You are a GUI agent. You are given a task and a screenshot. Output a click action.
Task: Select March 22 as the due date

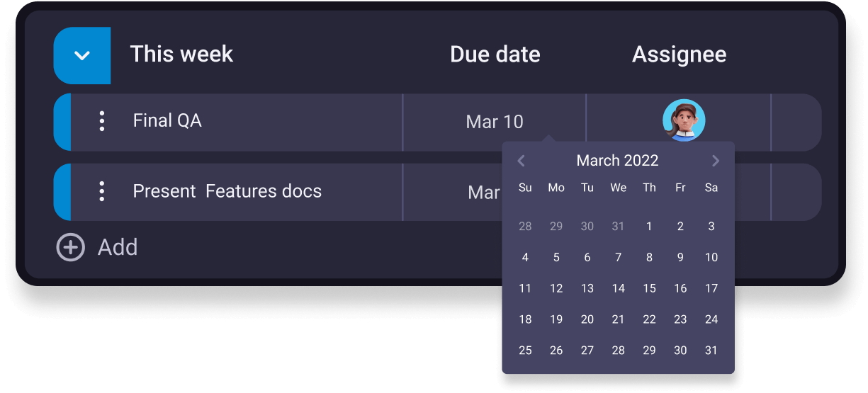pyautogui.click(x=649, y=319)
